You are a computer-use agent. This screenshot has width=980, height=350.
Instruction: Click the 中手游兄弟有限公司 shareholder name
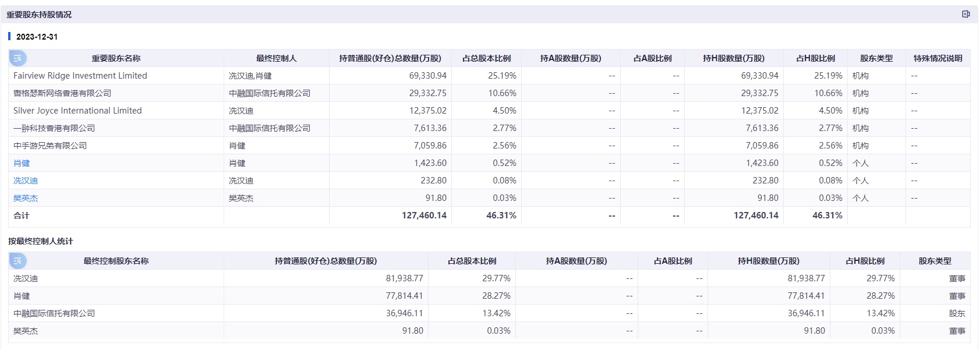coord(50,146)
